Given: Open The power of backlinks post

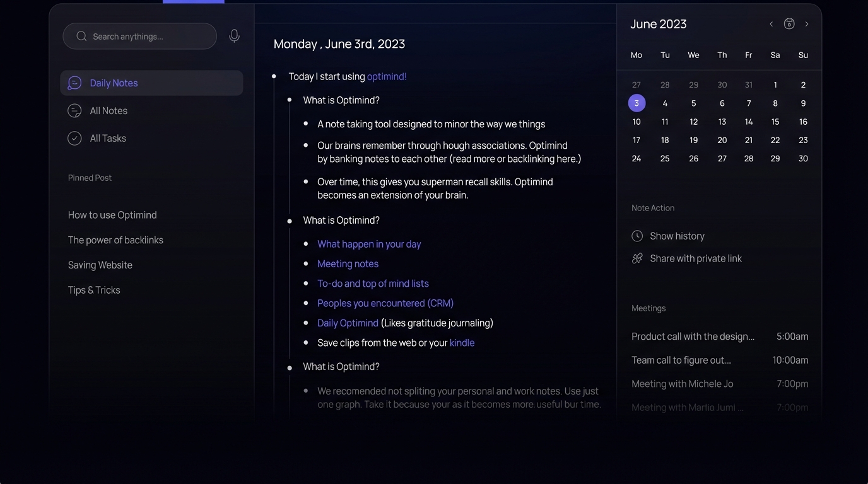Looking at the screenshot, I should 115,240.
